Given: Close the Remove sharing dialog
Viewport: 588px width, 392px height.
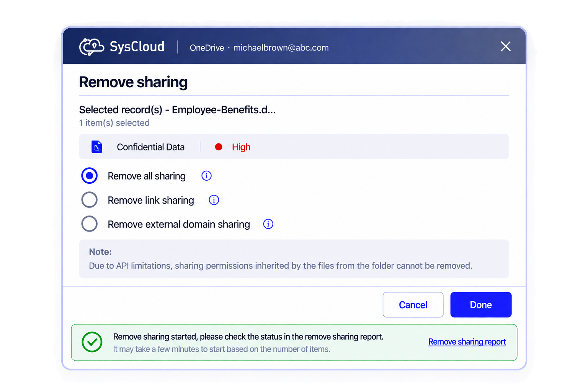Looking at the screenshot, I should (x=506, y=46).
